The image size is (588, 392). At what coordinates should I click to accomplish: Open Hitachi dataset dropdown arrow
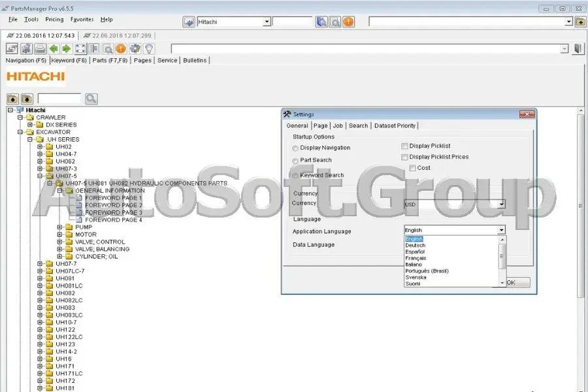click(267, 22)
